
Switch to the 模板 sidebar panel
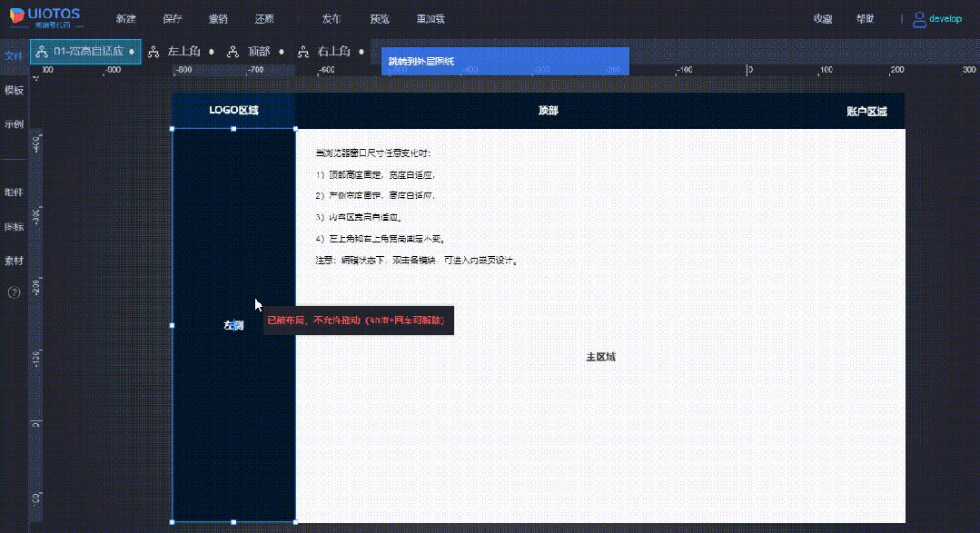click(13, 89)
